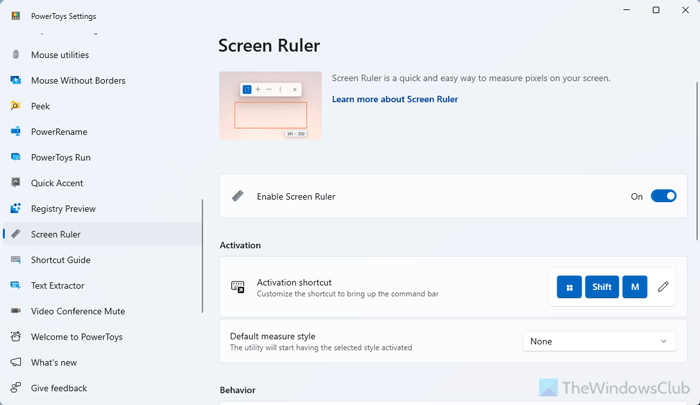Go to Mouse Without Borders page
The image size is (700, 405).
point(78,80)
